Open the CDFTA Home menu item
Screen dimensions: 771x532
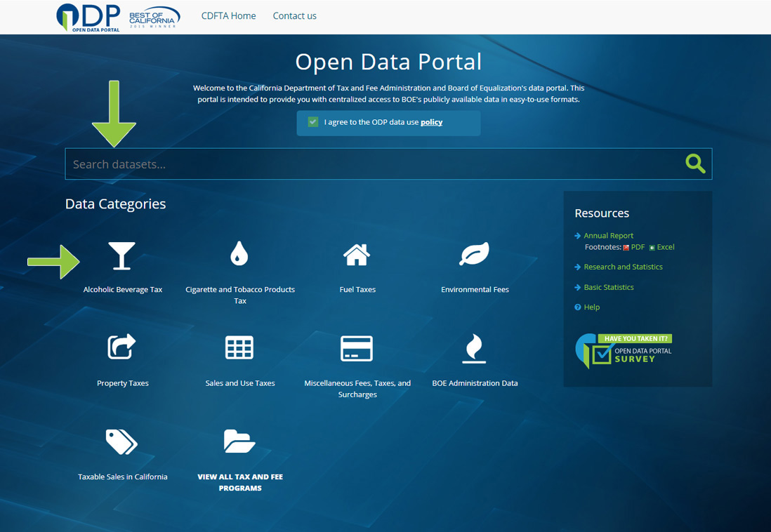click(x=229, y=15)
